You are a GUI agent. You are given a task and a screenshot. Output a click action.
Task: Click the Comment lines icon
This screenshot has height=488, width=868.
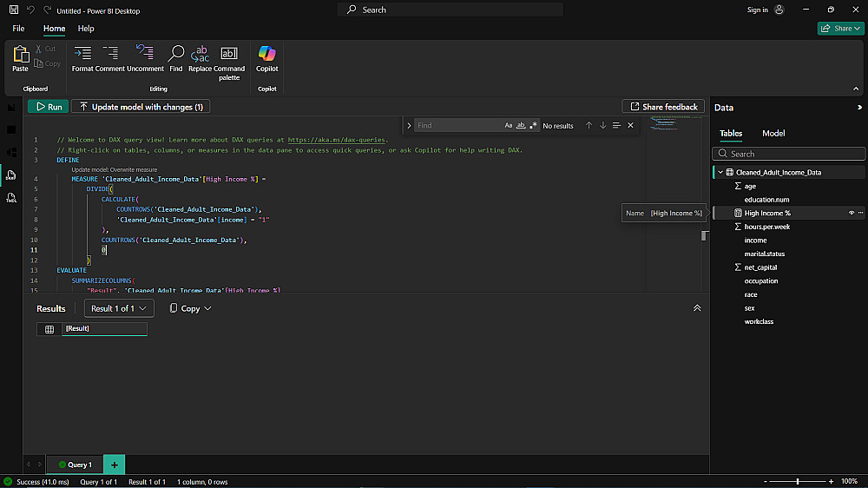click(x=110, y=55)
